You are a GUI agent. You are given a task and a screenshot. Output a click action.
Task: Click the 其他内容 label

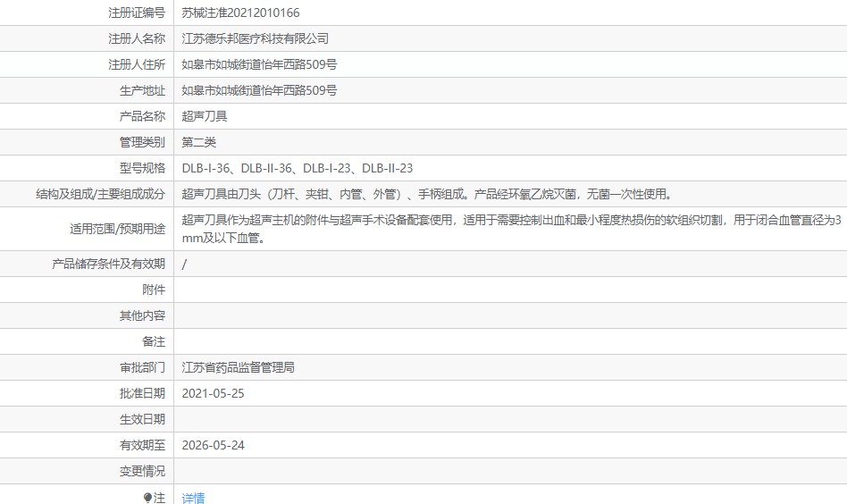(142, 316)
